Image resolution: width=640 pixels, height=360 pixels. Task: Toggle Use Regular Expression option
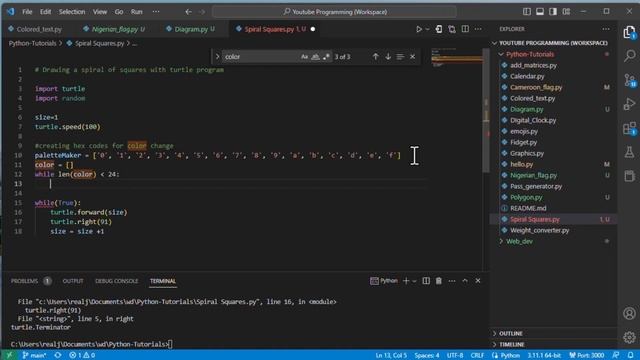point(326,57)
